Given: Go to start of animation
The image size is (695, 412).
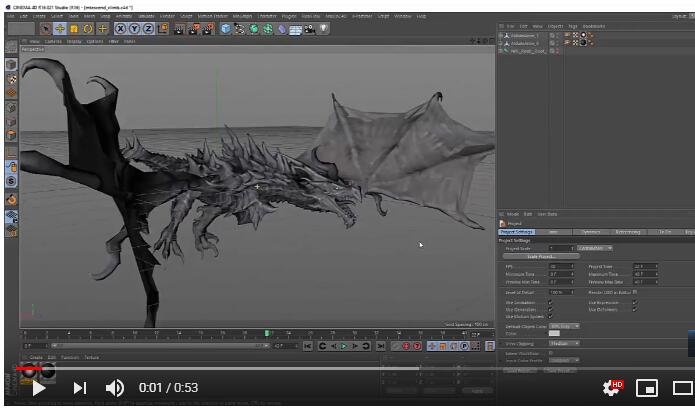Looking at the screenshot, I should [x=308, y=346].
